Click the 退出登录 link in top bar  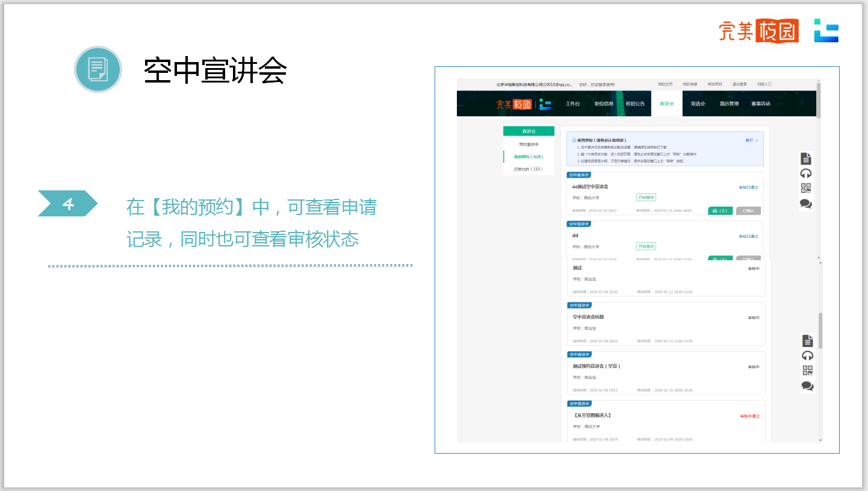coord(739,84)
